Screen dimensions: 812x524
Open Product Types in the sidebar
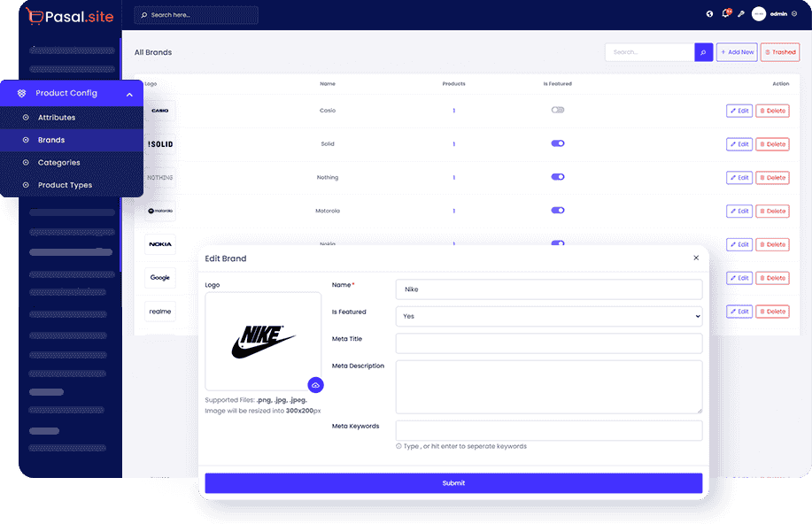pos(72,185)
